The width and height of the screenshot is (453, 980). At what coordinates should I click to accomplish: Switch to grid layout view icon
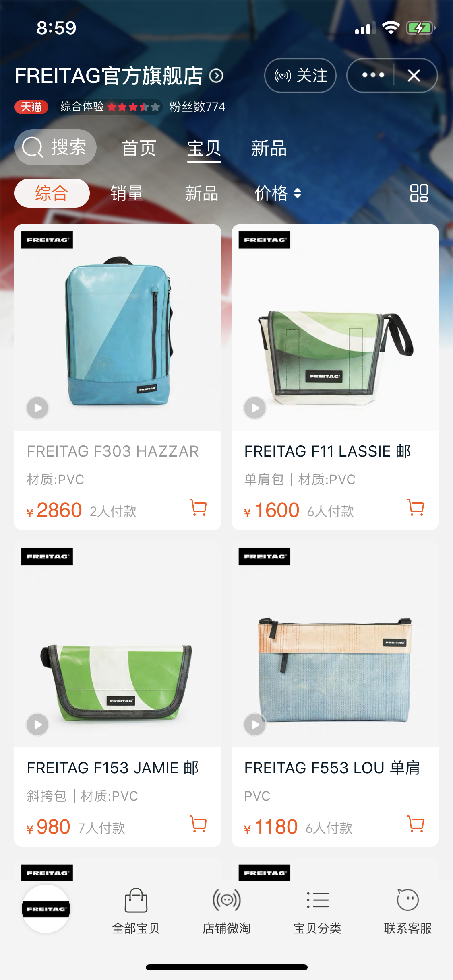419,193
